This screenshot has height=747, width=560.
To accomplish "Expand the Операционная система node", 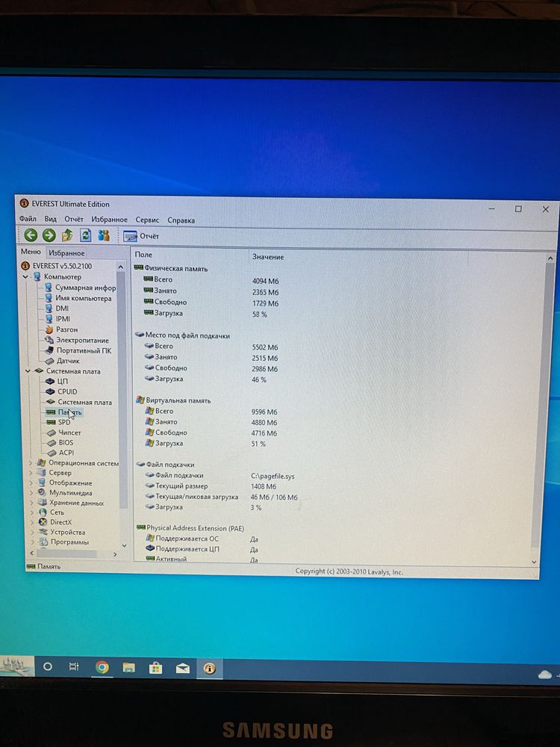I will click(x=31, y=462).
